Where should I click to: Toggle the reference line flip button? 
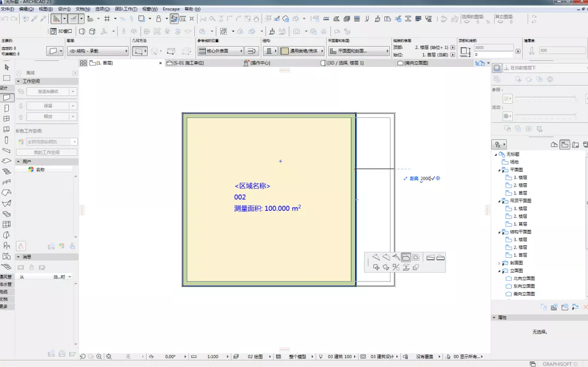(253, 51)
